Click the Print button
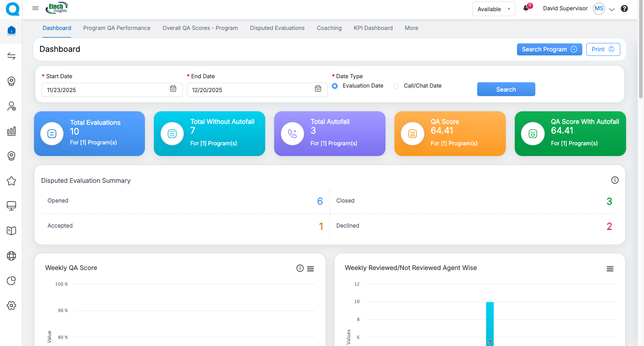Viewport: 644px width, 346px height. (x=603, y=49)
